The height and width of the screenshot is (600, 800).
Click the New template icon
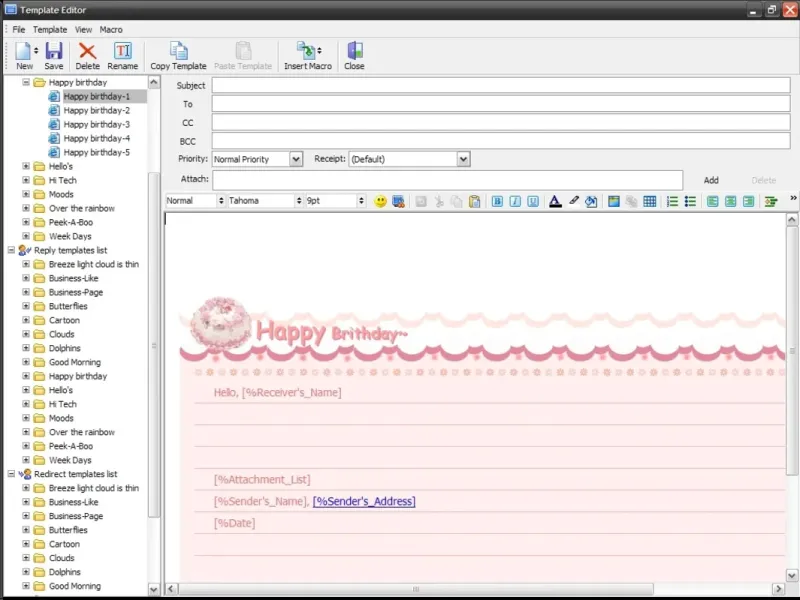(23, 51)
